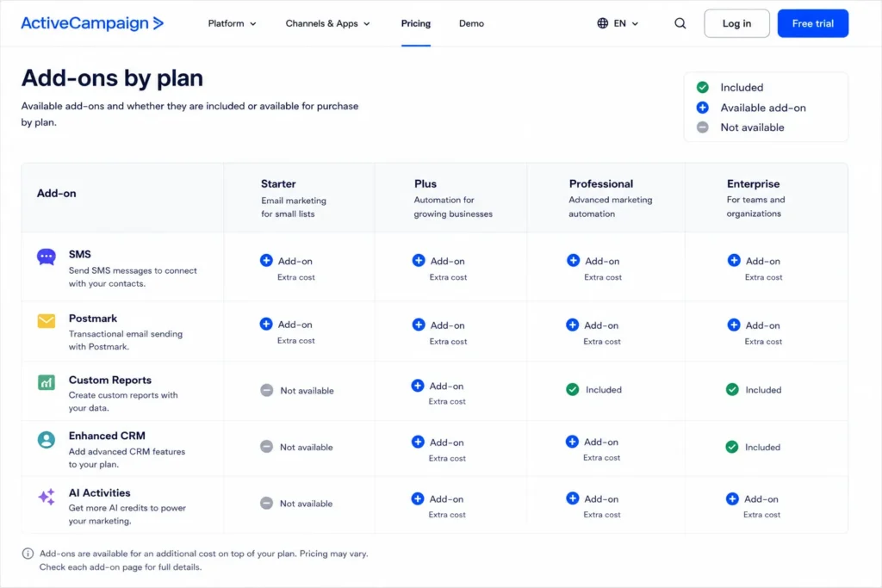This screenshot has height=588, width=882.
Task: Click 'Advanced marketing automation' text
Action: (611, 207)
